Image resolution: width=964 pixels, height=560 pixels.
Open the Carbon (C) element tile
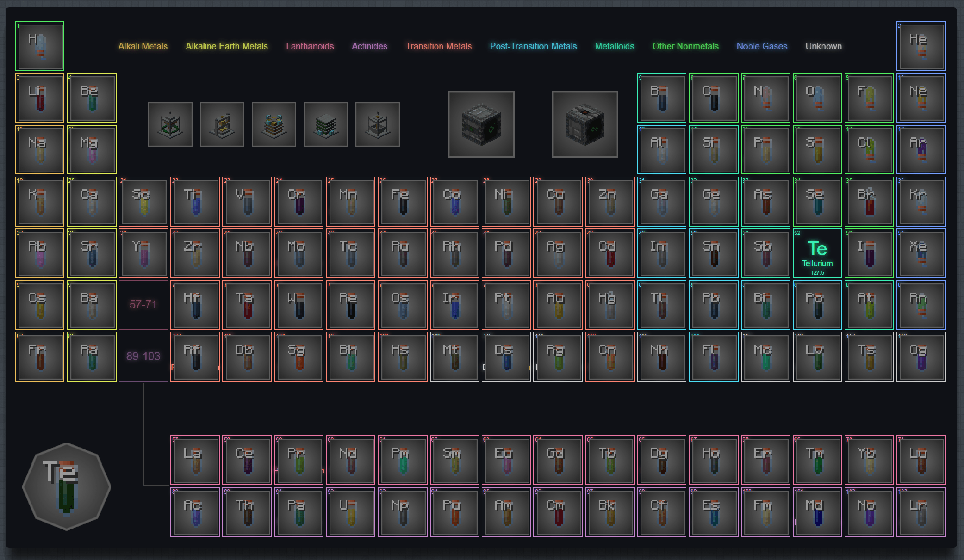coord(713,98)
